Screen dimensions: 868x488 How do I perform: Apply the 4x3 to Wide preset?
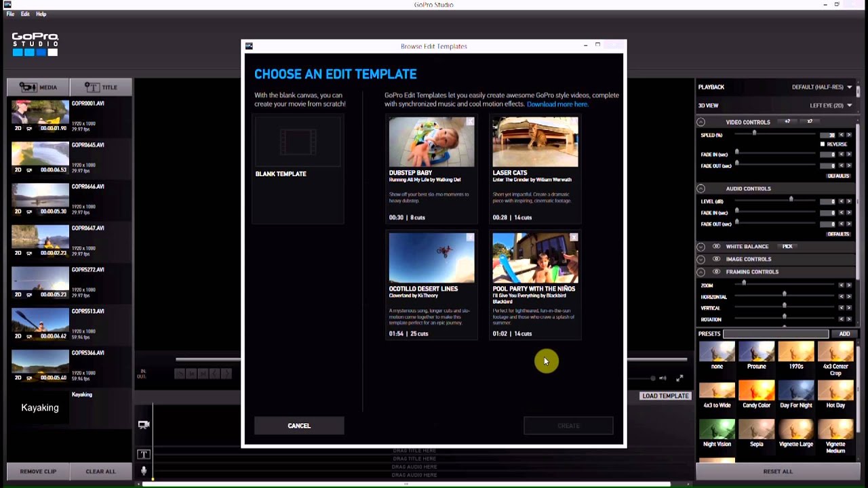717,390
